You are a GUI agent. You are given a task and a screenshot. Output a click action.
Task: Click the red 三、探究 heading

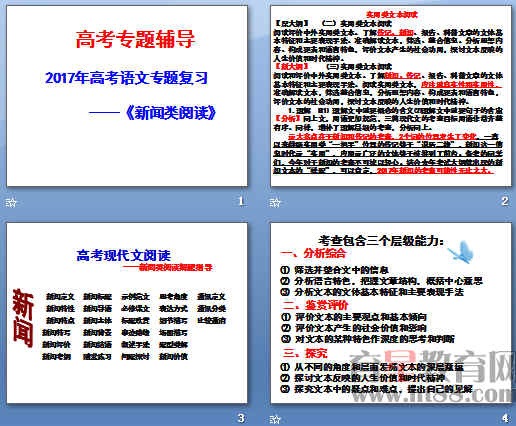[x=305, y=353]
